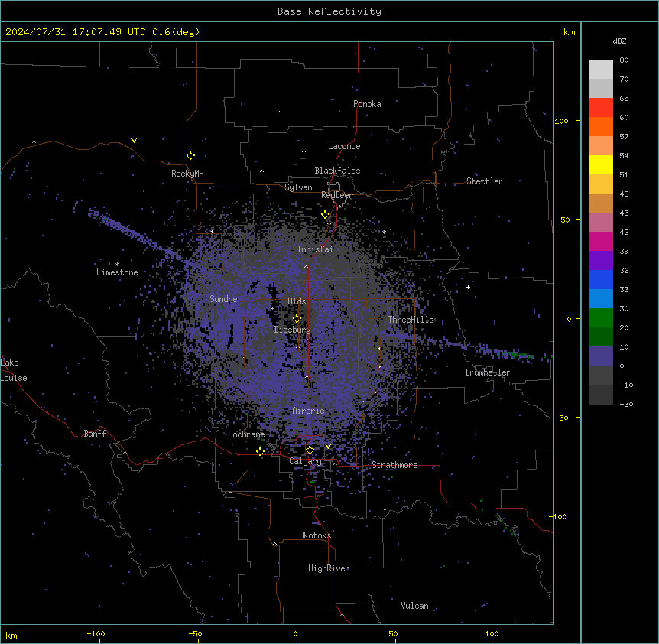Click the white asterisk northeast of Innisfail
The height and width of the screenshot is (644, 659).
[x=384, y=232]
